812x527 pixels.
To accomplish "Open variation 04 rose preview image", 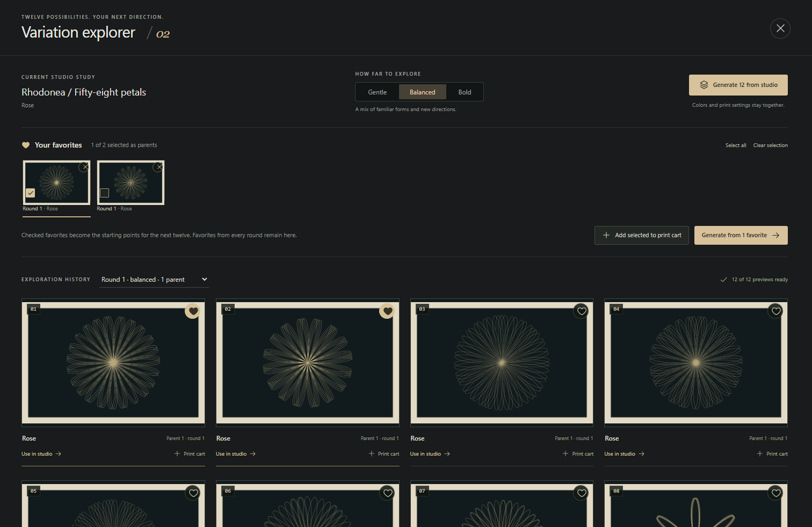I will 696,363.
